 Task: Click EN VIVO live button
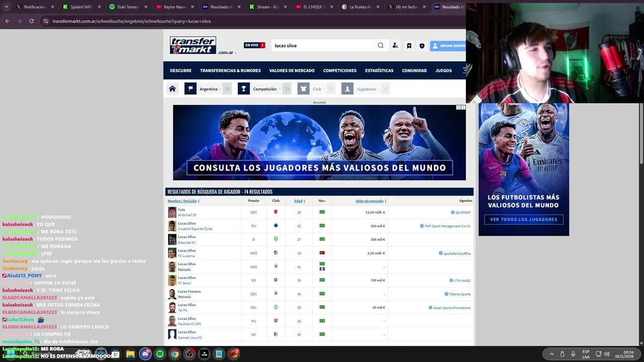pos(254,45)
